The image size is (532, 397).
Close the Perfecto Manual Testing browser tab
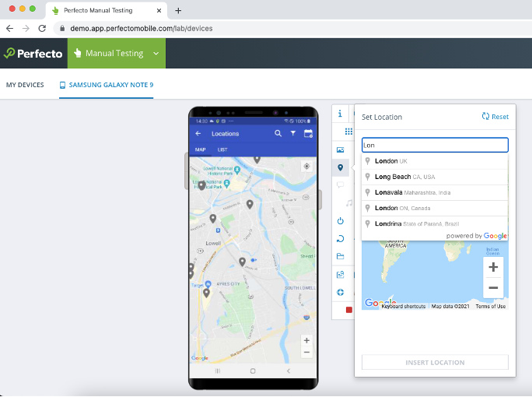159,11
